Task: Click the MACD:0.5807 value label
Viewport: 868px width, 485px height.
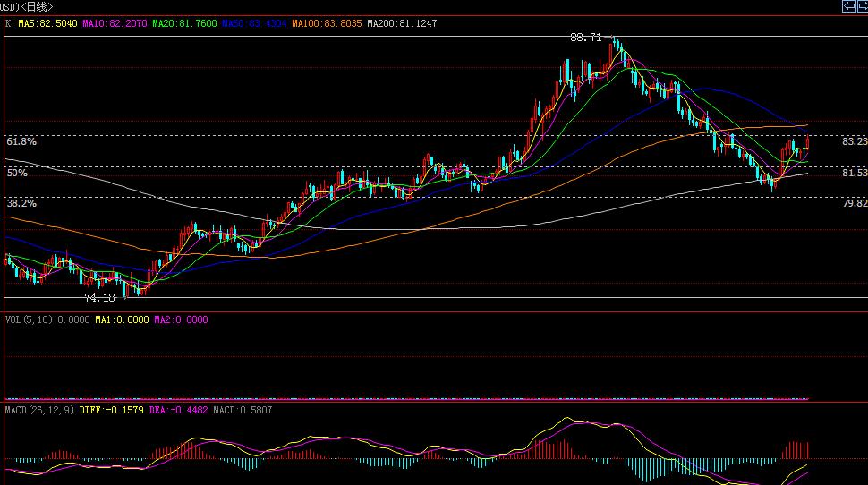Action: [x=243, y=410]
